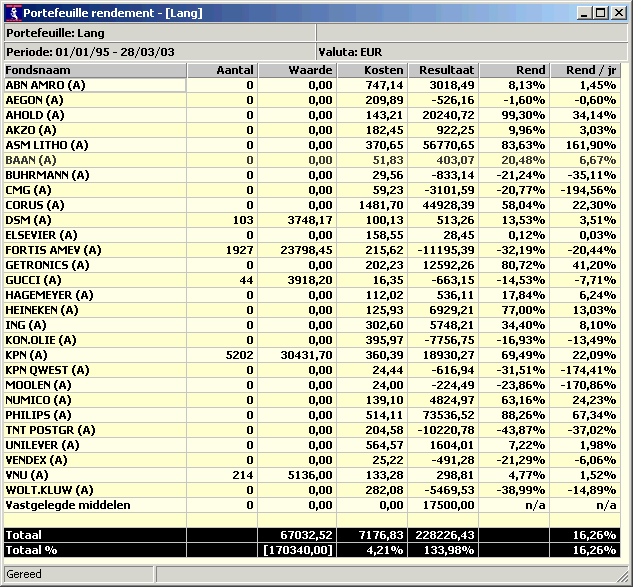The image size is (633, 587).
Task: Click the Rend column header
Action: (514, 70)
